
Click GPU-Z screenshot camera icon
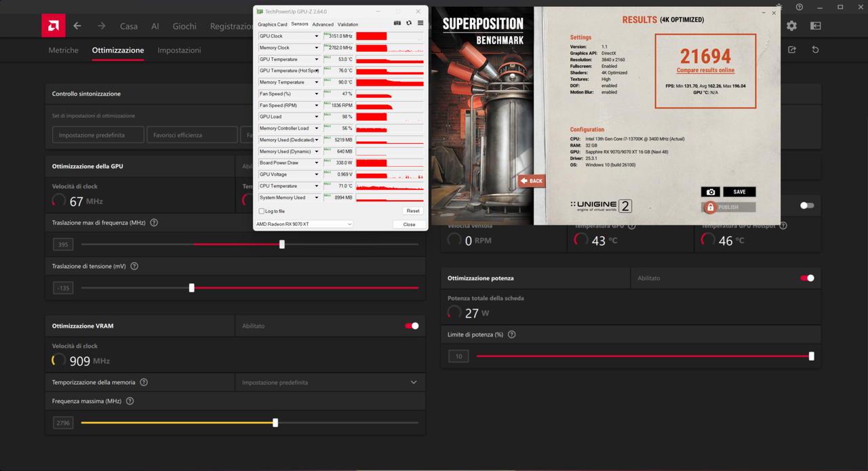(x=397, y=23)
